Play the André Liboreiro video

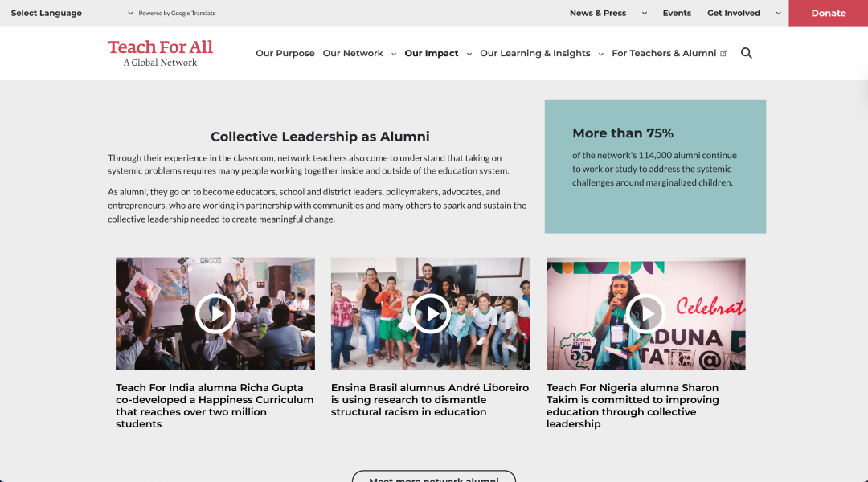(x=431, y=314)
